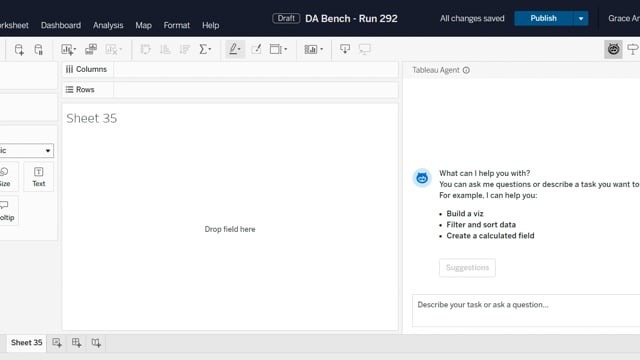Click the Filter and sort data bullet
The image size is (640, 360).
click(x=481, y=224)
